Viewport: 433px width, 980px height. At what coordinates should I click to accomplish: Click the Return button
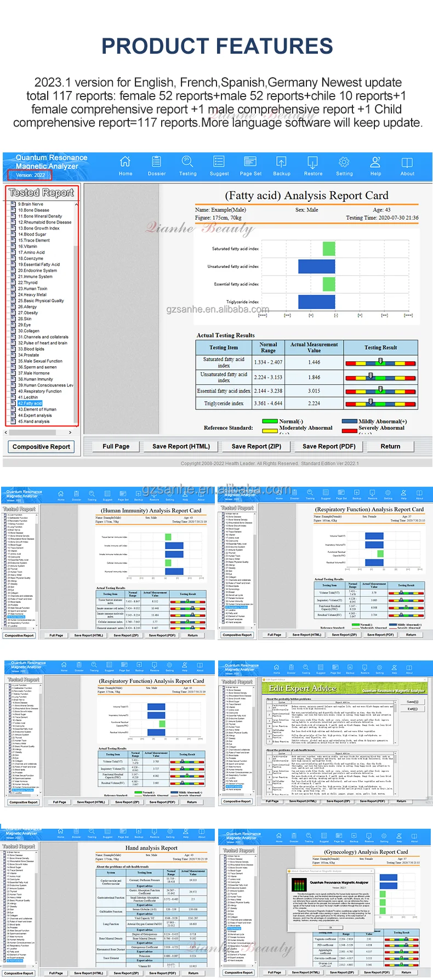(390, 446)
